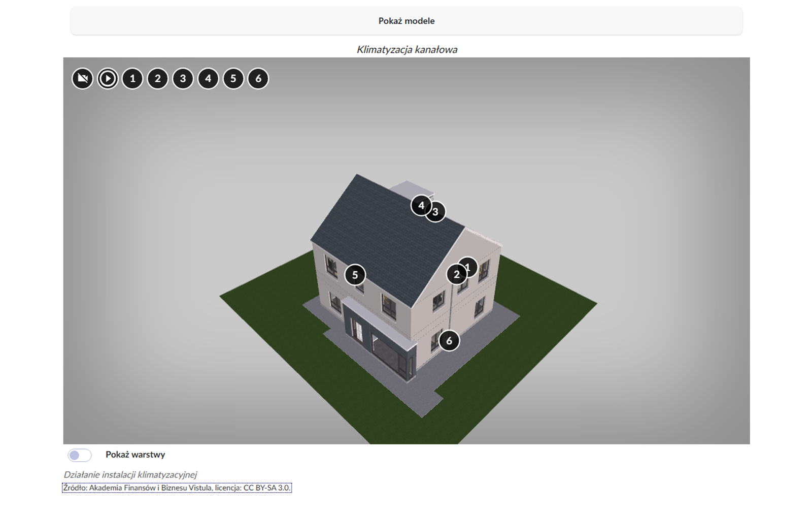Click the Źródło license attribution text
This screenshot has height=511, width=812.
click(x=177, y=488)
